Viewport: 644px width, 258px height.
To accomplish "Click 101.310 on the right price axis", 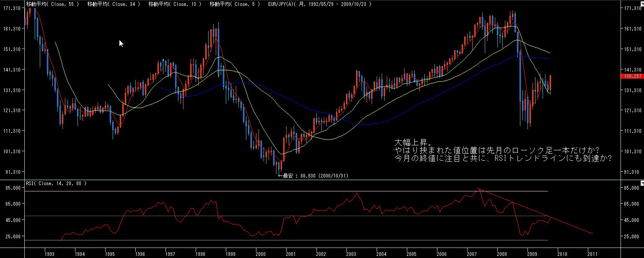I will pos(632,152).
